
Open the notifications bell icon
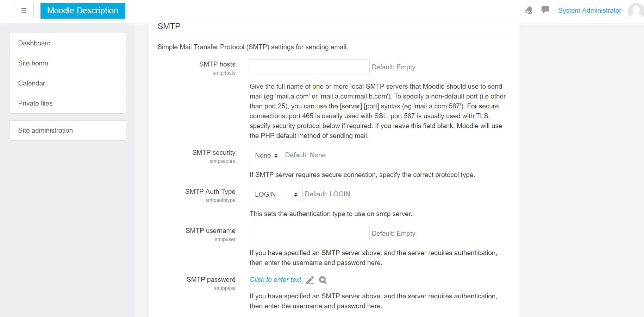[x=529, y=11]
